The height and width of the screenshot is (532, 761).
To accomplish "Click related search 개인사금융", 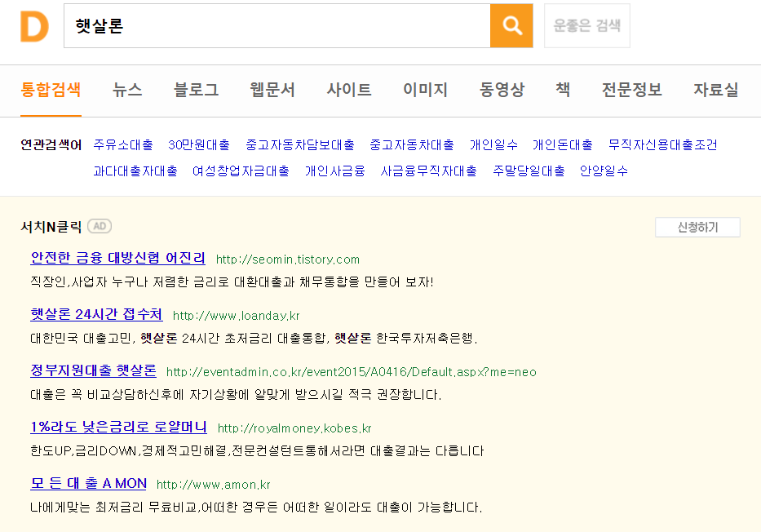I will [335, 171].
